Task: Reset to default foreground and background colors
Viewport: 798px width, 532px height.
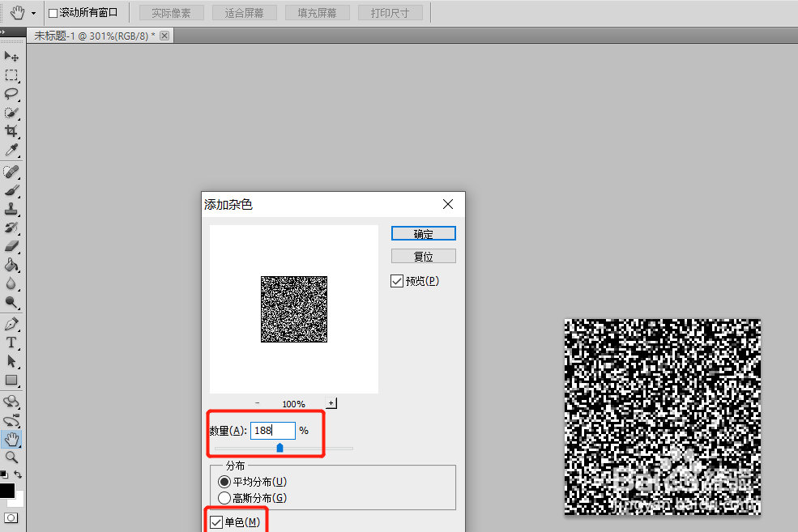Action: (4, 475)
